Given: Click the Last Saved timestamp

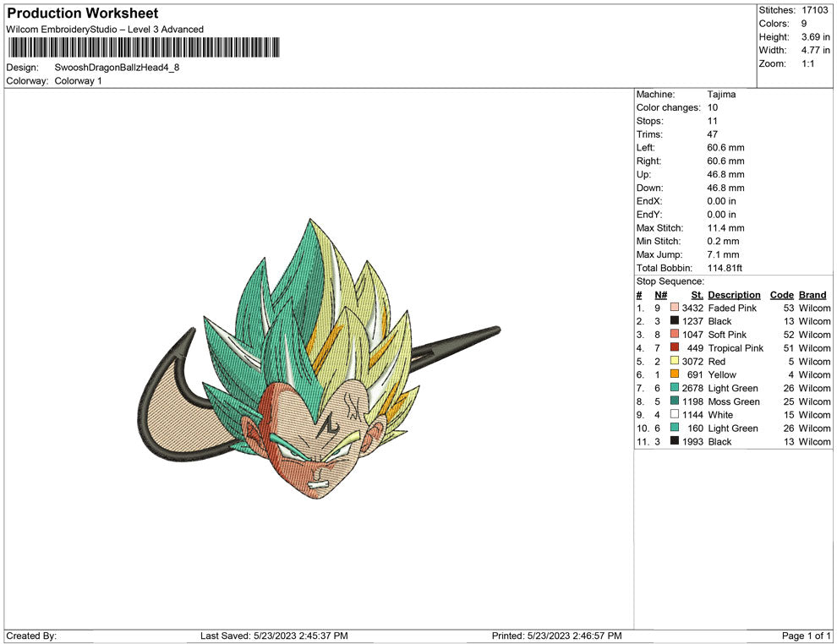Looking at the screenshot, I should [274, 636].
